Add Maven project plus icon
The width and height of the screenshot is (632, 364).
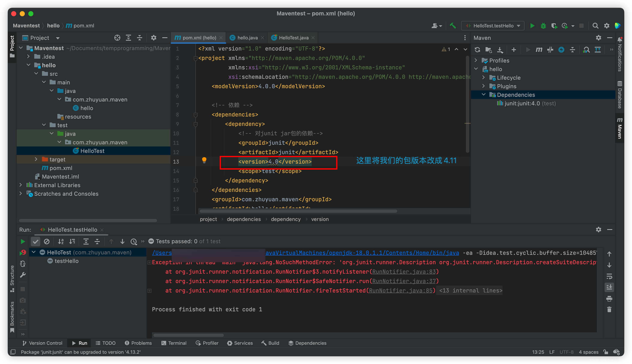514,49
